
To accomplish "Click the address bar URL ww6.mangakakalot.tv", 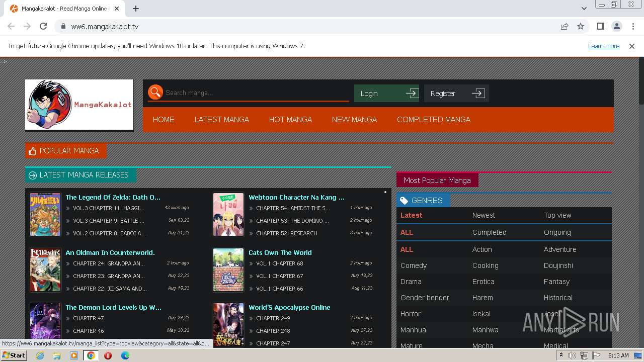I will click(105, 26).
